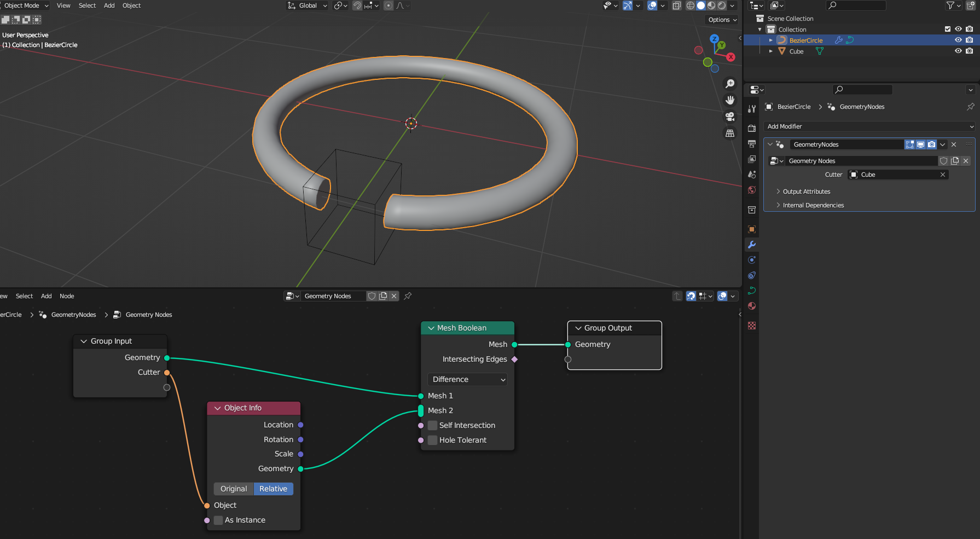The image size is (980, 539).
Task: Switch to wireframe viewport shading
Action: coord(691,5)
